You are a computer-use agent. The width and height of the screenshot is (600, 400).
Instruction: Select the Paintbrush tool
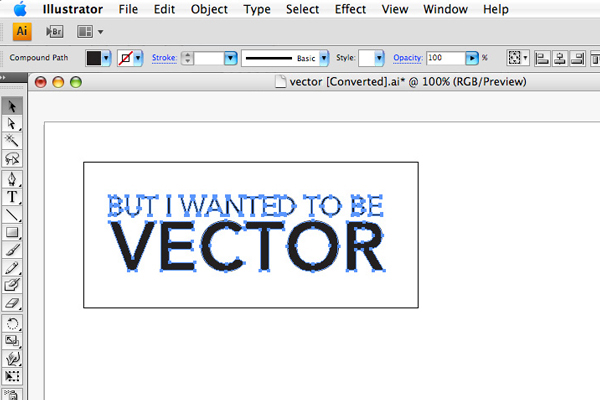click(x=12, y=250)
